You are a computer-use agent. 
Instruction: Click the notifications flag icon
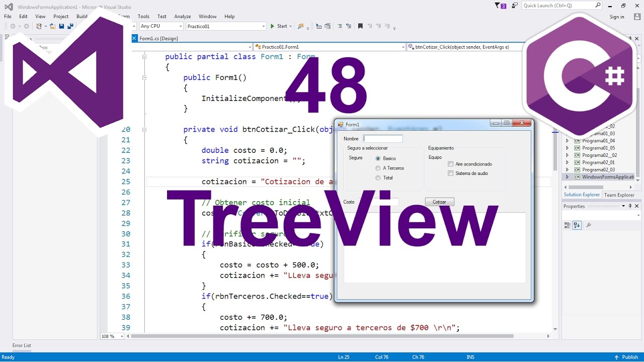(500, 6)
